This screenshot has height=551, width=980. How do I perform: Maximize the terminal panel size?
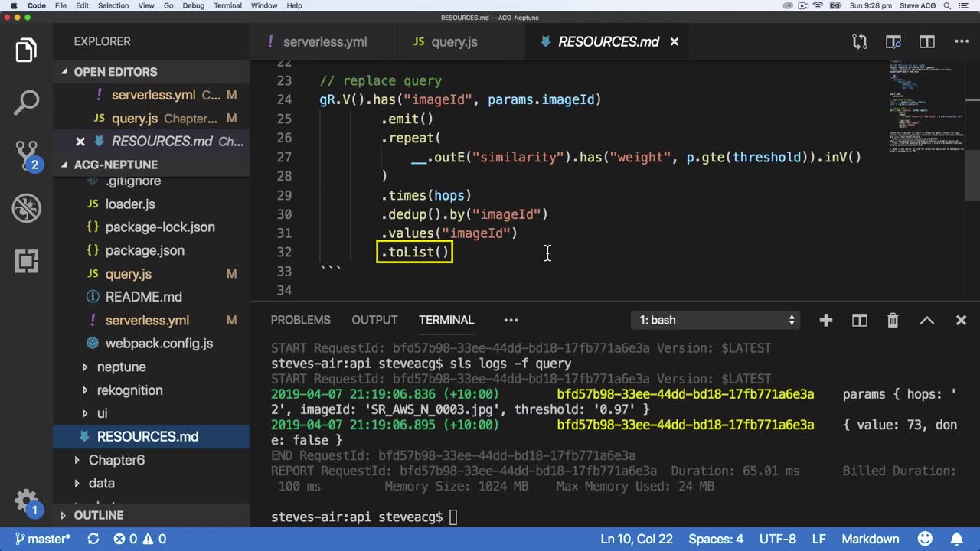pyautogui.click(x=926, y=321)
